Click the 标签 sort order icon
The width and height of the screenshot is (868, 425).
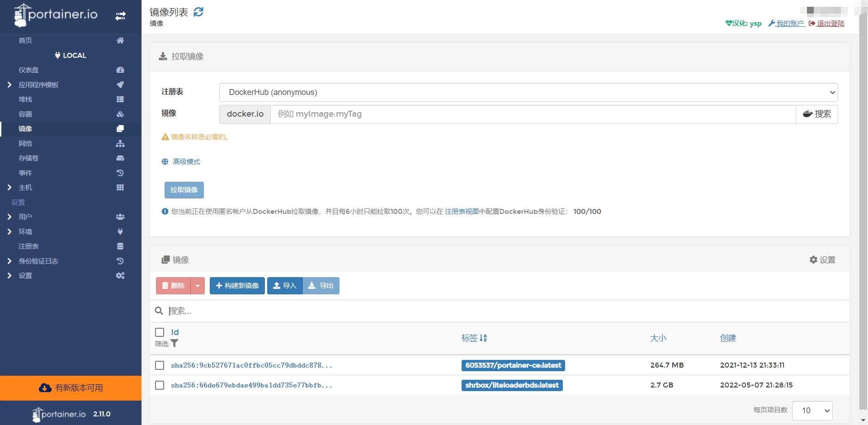tap(483, 338)
